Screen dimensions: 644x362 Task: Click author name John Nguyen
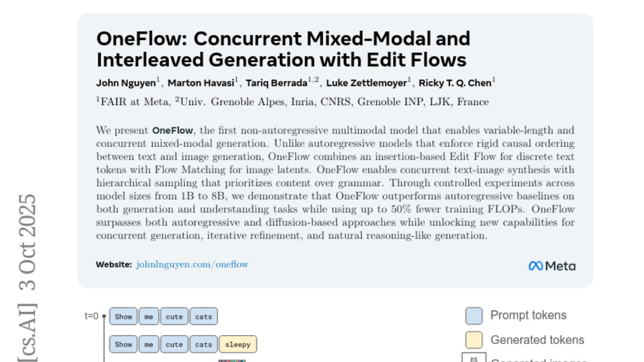pos(126,83)
